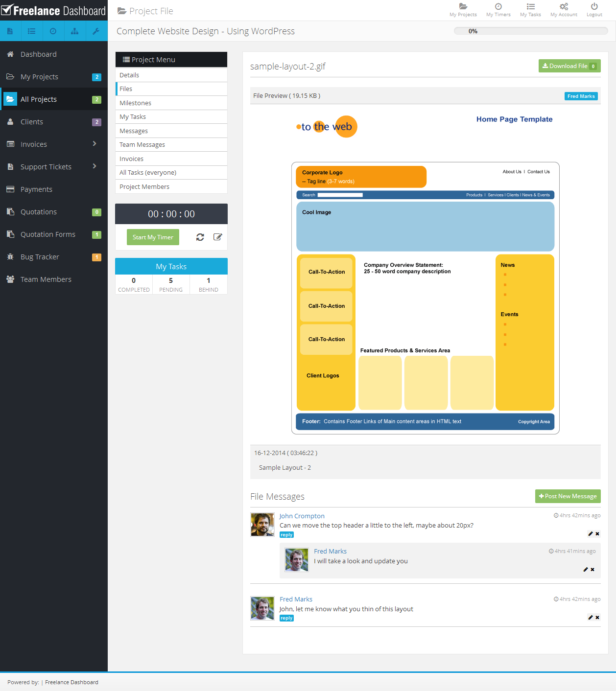The width and height of the screenshot is (616, 691).
Task: Click the 00:00:00 timer display
Action: pyautogui.click(x=171, y=214)
